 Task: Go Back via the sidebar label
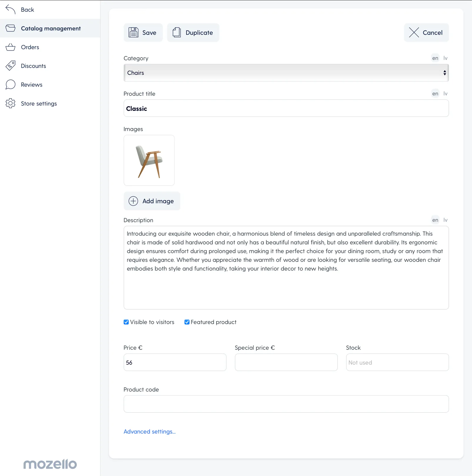click(27, 10)
